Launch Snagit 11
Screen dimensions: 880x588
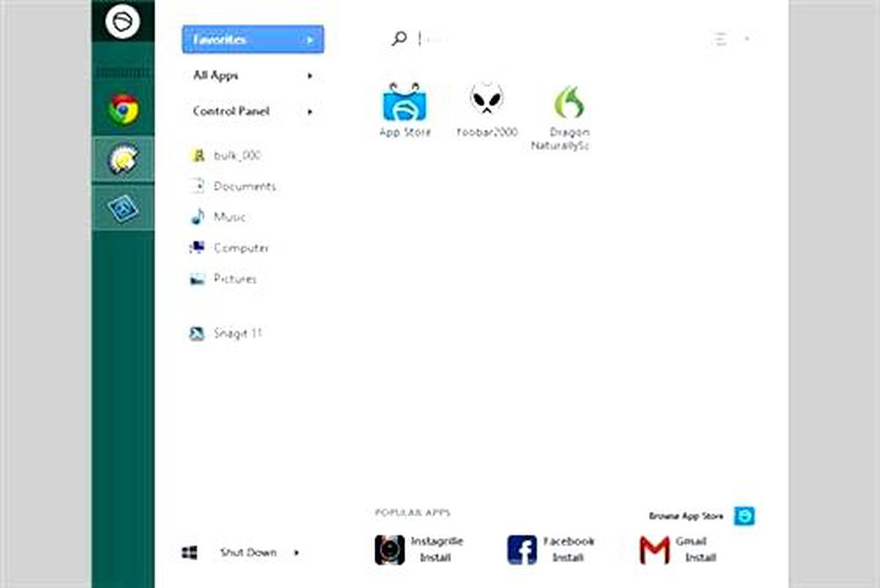[x=238, y=334]
